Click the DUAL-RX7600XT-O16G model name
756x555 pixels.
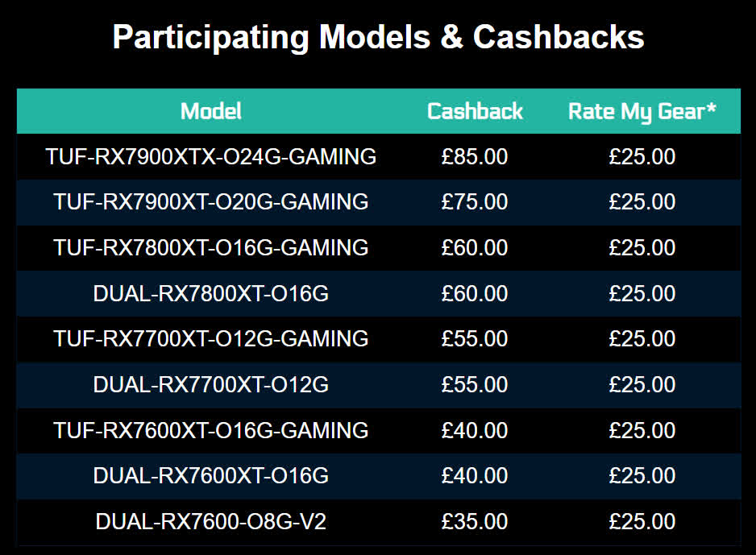pyautogui.click(x=210, y=475)
